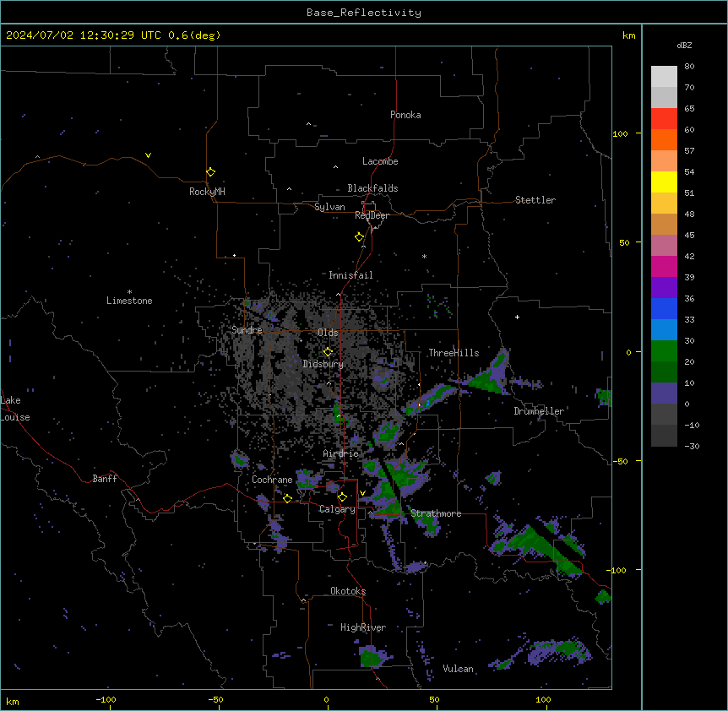The image size is (728, 711).
Task: Pick the blue 36 dBZ legend color
Action: 664,308
